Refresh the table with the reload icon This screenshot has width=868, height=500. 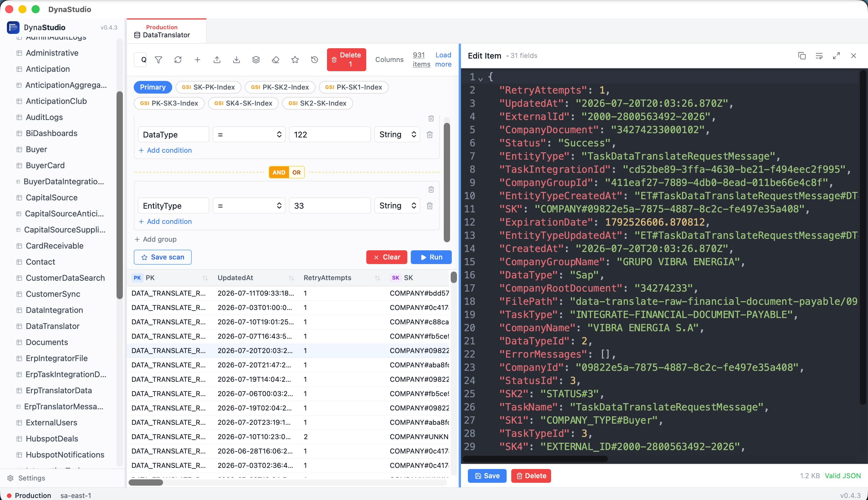pyautogui.click(x=178, y=60)
